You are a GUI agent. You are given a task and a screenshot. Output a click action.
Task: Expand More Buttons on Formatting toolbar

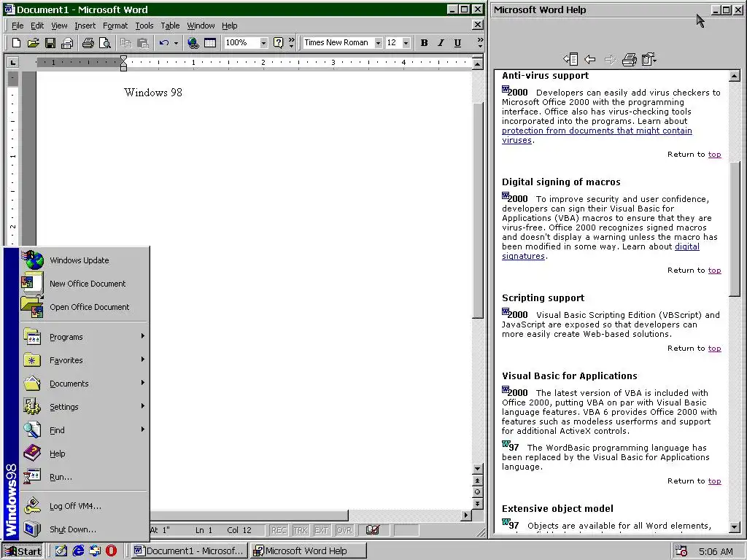tap(480, 43)
